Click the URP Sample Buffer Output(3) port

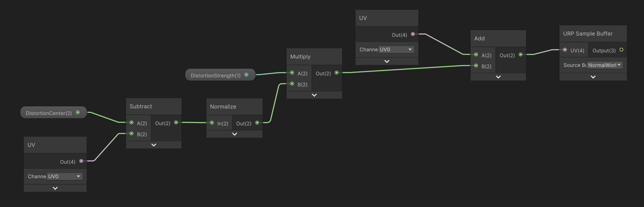coord(621,50)
